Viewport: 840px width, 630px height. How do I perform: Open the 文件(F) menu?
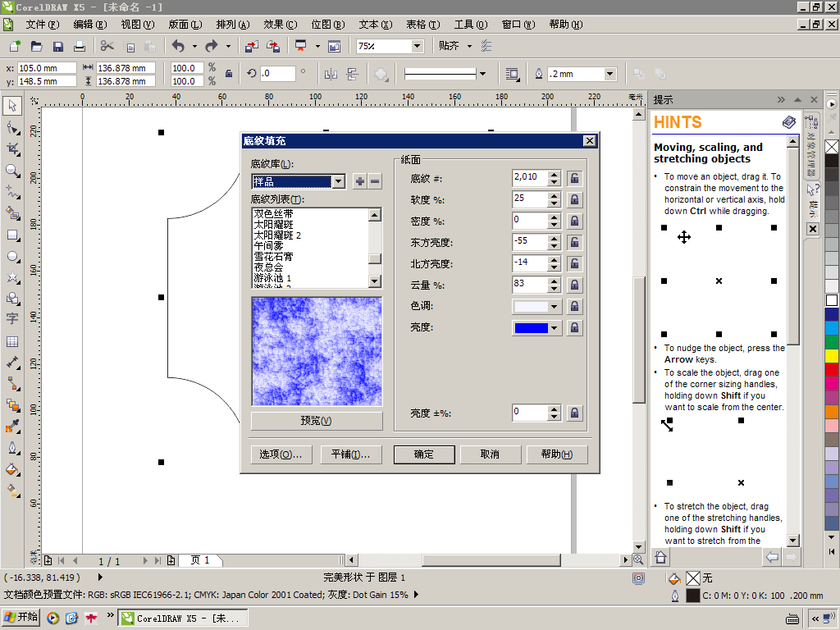[x=43, y=25]
